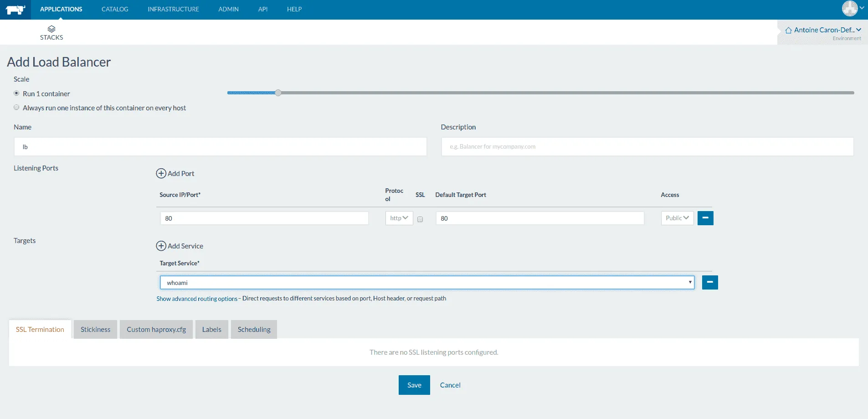Expand the whoami target service dropdown
The height and width of the screenshot is (419, 868).
click(427, 283)
